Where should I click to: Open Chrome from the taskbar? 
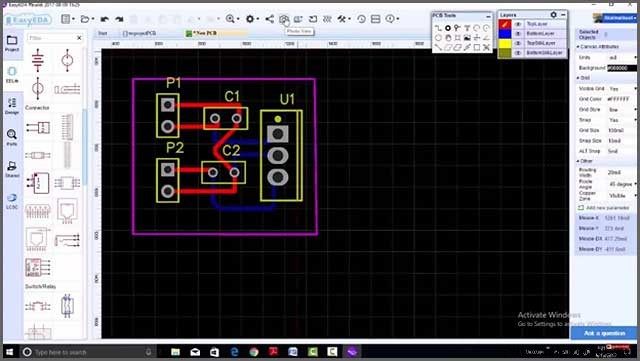(254, 352)
